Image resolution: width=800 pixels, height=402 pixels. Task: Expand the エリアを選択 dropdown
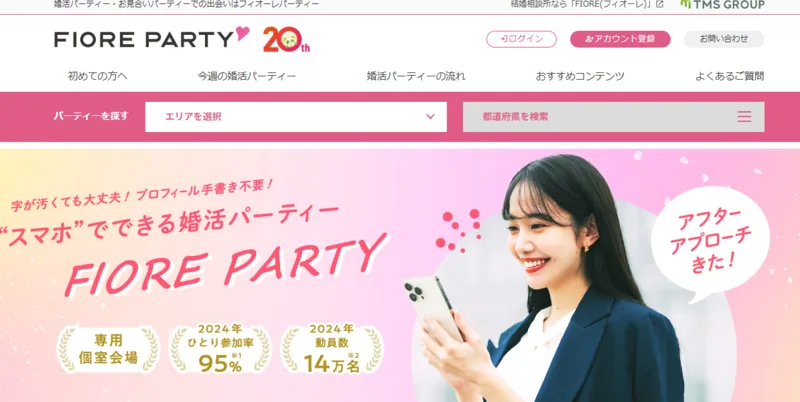point(296,117)
